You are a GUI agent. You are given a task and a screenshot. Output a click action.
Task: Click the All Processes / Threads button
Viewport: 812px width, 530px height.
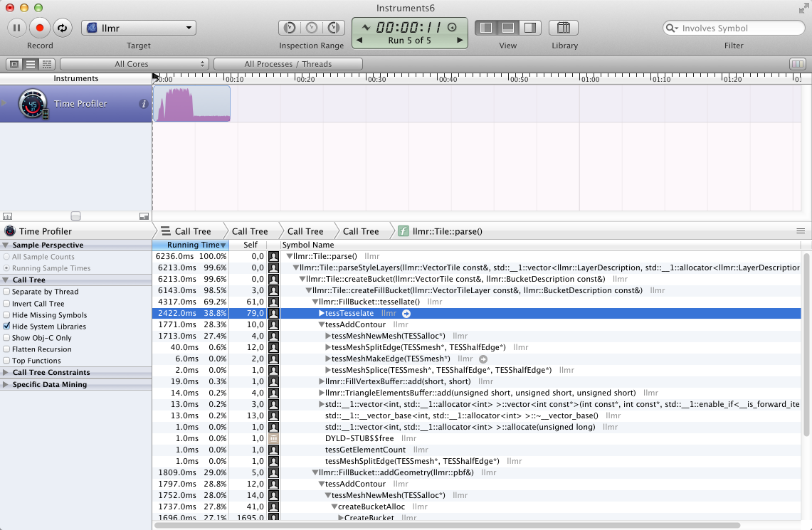click(x=288, y=64)
